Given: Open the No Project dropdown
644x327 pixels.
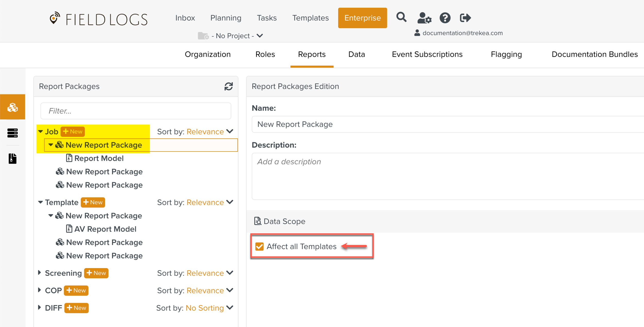Looking at the screenshot, I should coord(234,36).
